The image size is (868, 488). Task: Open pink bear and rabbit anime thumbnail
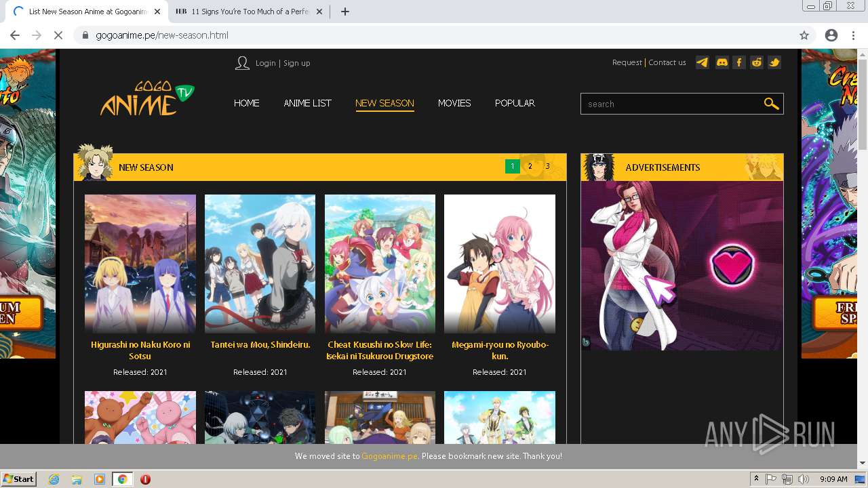click(x=140, y=418)
